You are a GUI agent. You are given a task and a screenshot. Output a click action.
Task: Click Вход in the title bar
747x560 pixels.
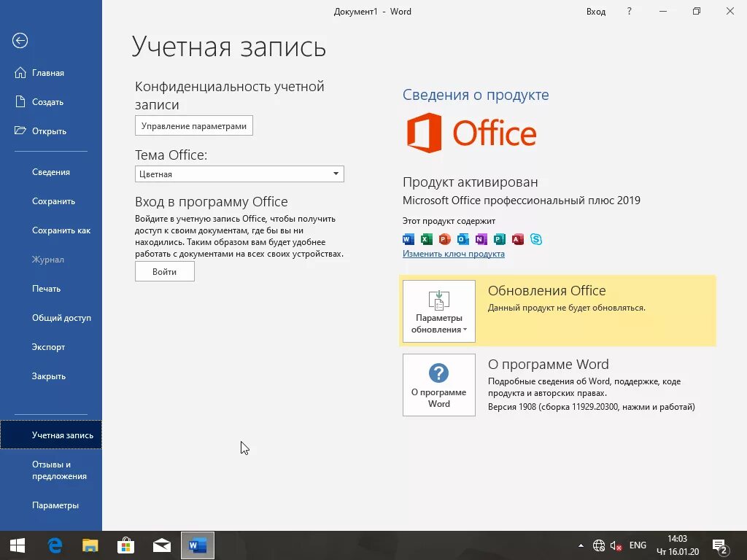tap(595, 12)
